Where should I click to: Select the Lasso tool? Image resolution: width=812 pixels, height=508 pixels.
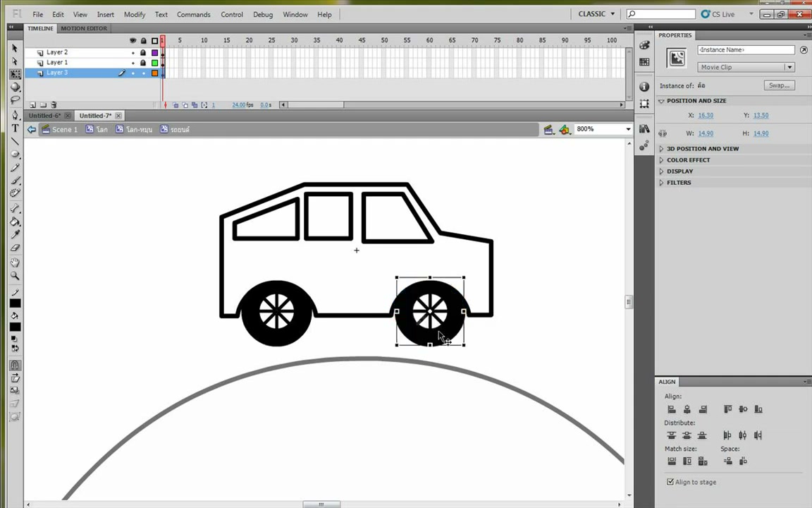click(x=15, y=100)
